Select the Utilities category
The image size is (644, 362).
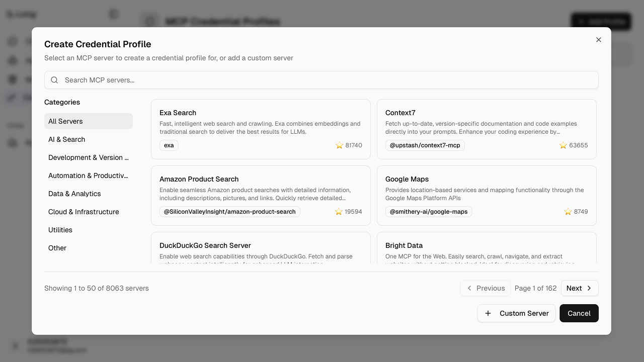click(89, 230)
